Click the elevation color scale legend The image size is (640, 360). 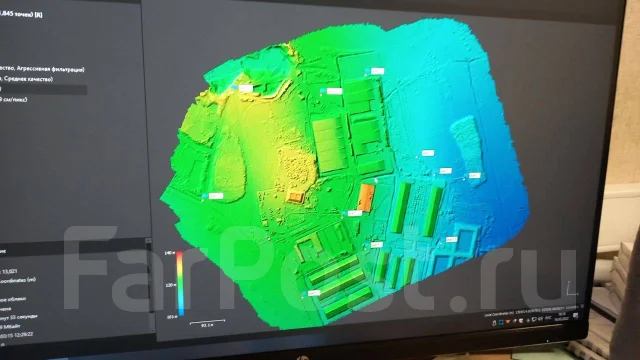click(x=180, y=284)
